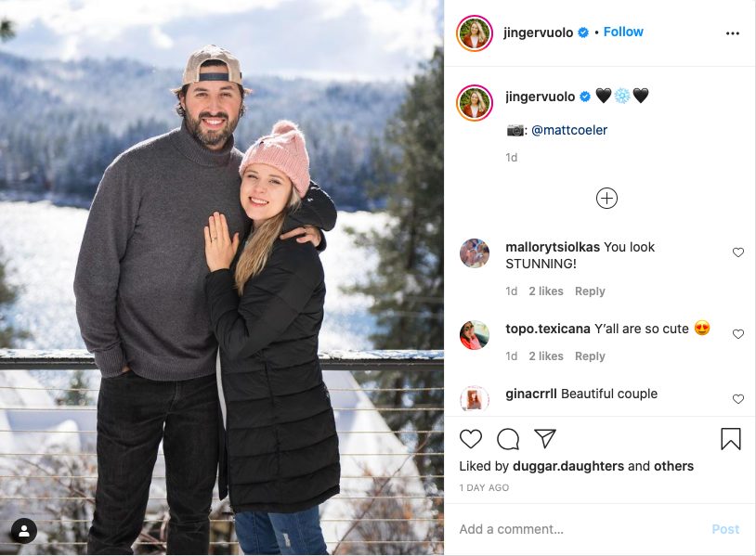Open comment bubble icon under post

pos(508,439)
